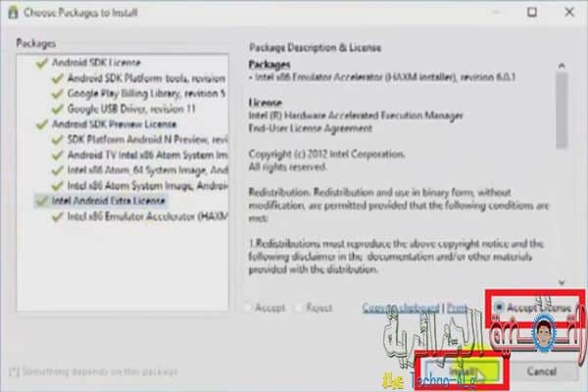
Task: Click the Android SDK Manager title bar icon
Action: click(x=13, y=13)
